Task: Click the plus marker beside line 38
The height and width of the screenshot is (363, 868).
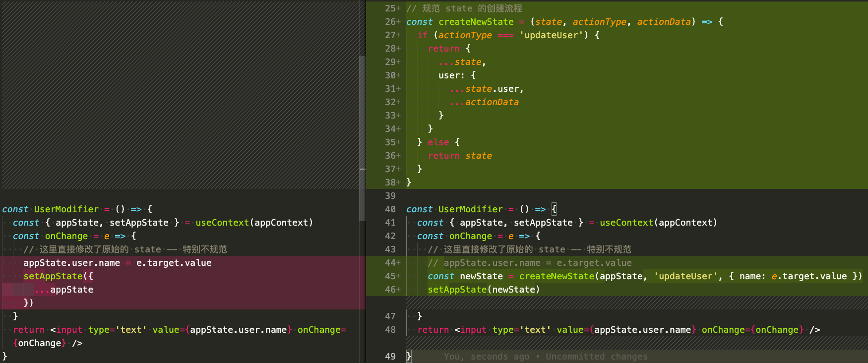Action: click(398, 182)
